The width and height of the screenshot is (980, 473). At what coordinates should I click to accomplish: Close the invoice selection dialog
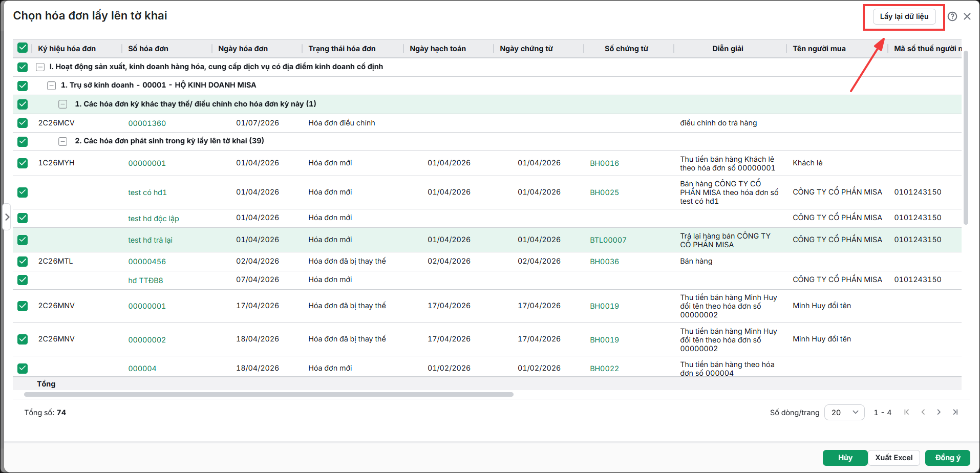point(967,16)
